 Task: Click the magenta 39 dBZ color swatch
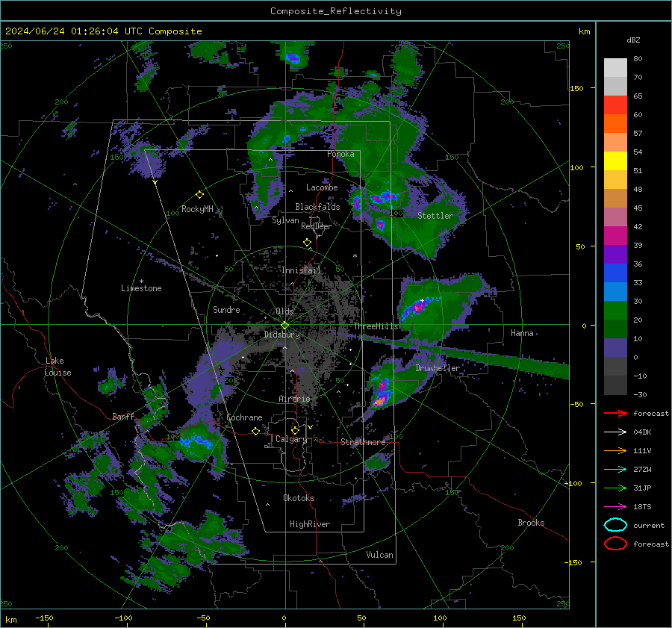[x=615, y=235]
